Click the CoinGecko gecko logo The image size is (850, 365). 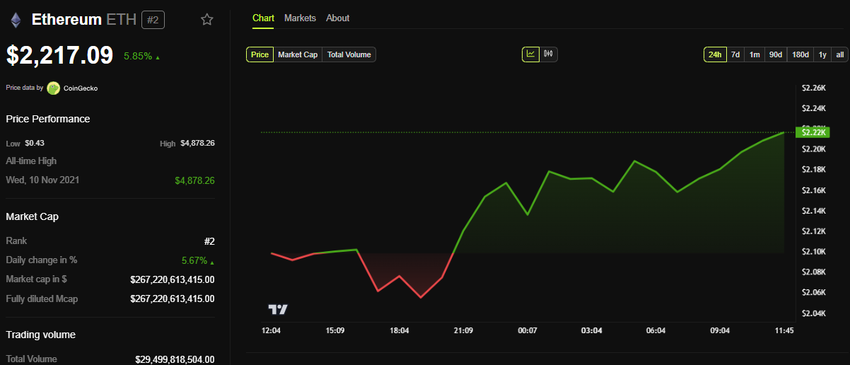pyautogui.click(x=53, y=88)
